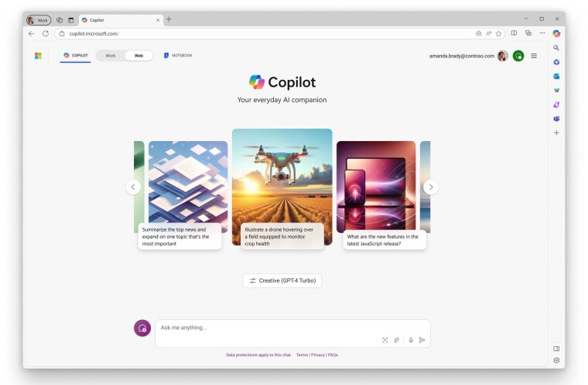This screenshot has width=588, height=385.
Task: Click the sidebar Search magnifier icon
Action: [556, 48]
